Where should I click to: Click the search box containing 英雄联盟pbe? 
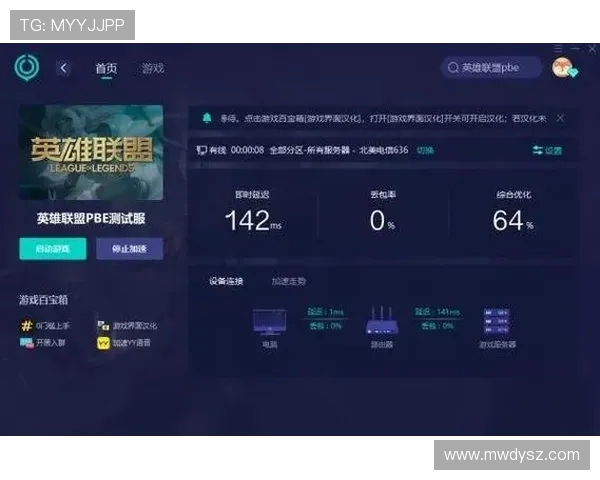coord(492,68)
